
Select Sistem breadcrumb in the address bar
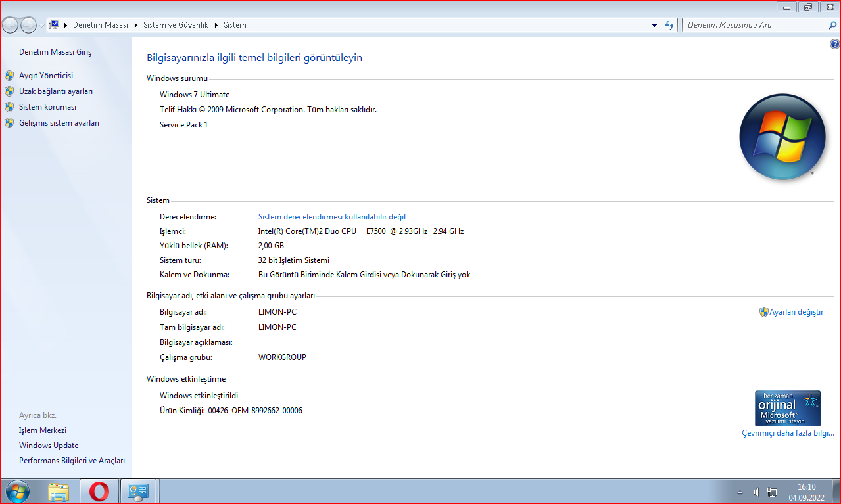tap(235, 25)
